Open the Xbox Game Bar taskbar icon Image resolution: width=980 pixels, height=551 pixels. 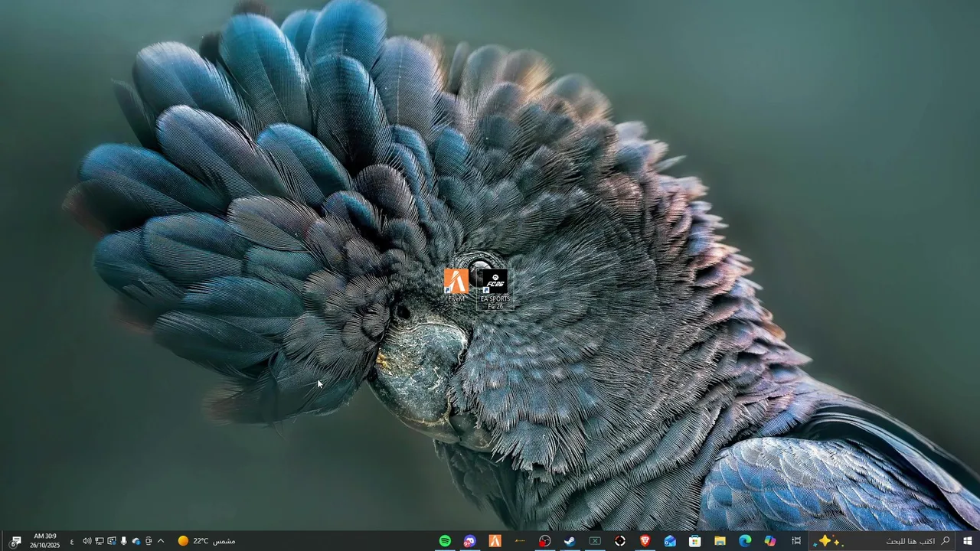coord(595,541)
